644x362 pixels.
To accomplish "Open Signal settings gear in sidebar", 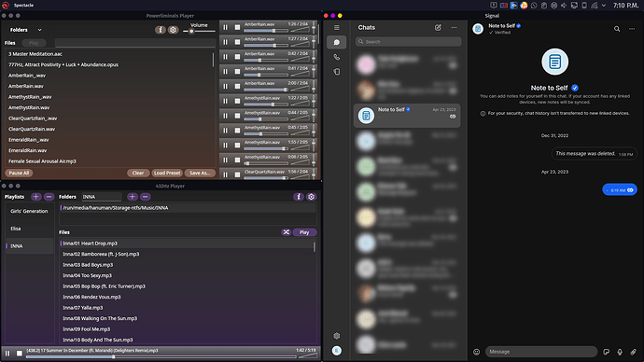I will coord(337,336).
